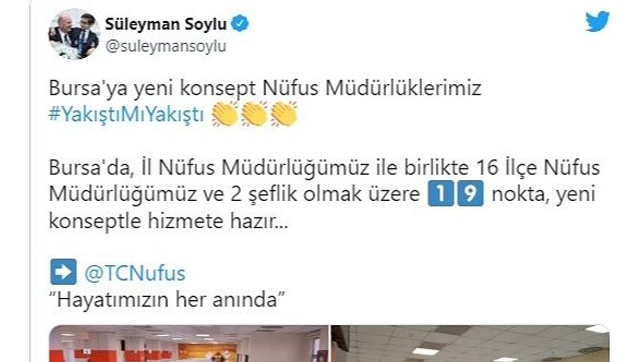This screenshot has height=362, width=644.
Task: Open the @suleymansoylu handle link
Action: 166,47
